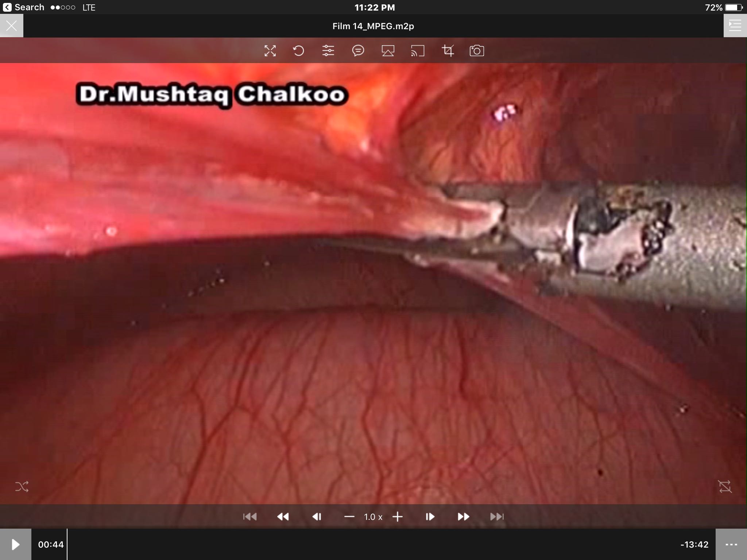The height and width of the screenshot is (560, 747).
Task: Open the more options ellipsis button
Action: click(731, 544)
